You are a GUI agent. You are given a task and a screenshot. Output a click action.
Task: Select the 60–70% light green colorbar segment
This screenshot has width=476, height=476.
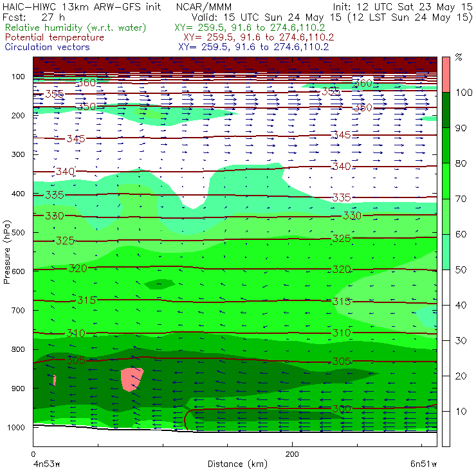point(446,216)
